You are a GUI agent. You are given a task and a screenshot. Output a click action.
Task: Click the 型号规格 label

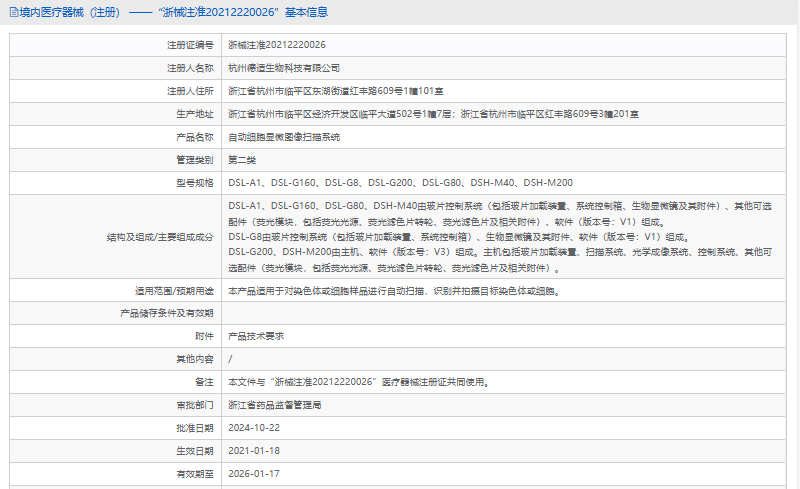click(x=194, y=183)
